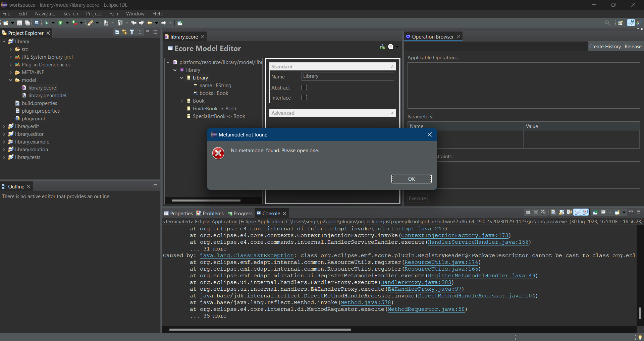Click the Next Annotation icon
Screen dimensions: 644x341
coord(106,23)
